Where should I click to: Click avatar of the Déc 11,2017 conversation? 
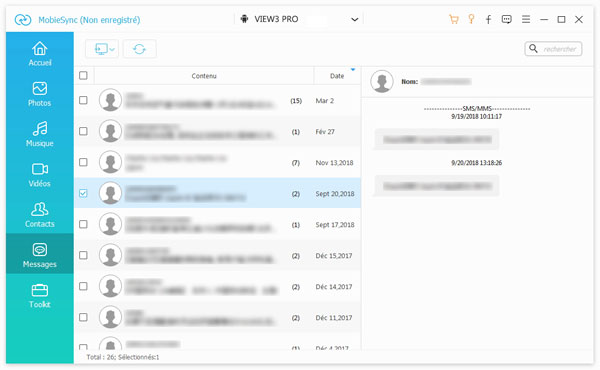point(110,317)
